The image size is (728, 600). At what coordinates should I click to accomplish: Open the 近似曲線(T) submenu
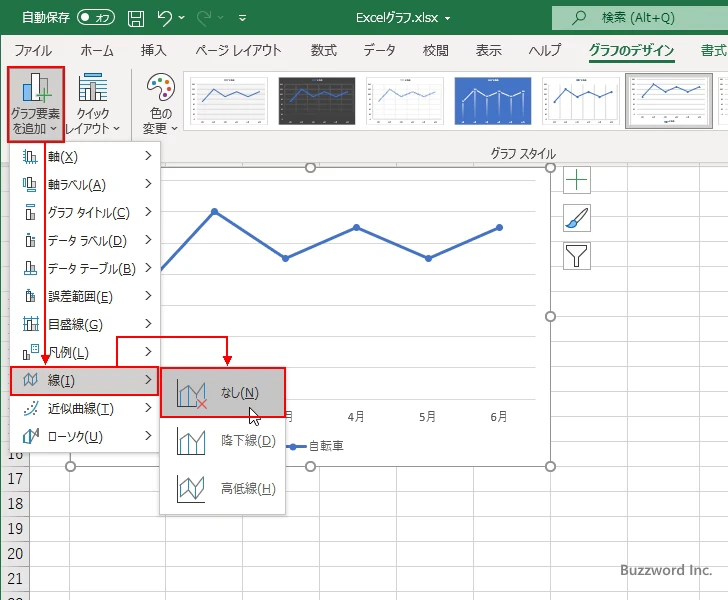pyautogui.click(x=85, y=409)
